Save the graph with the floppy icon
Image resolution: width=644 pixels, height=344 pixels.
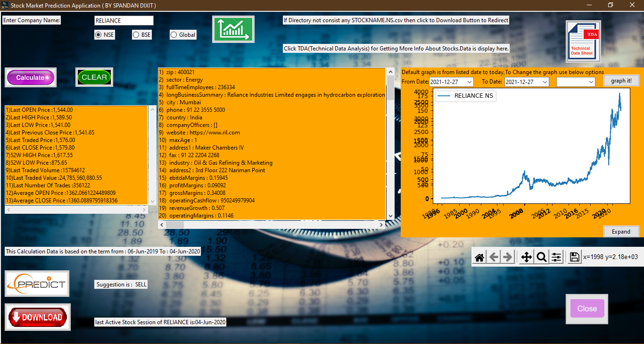574,257
